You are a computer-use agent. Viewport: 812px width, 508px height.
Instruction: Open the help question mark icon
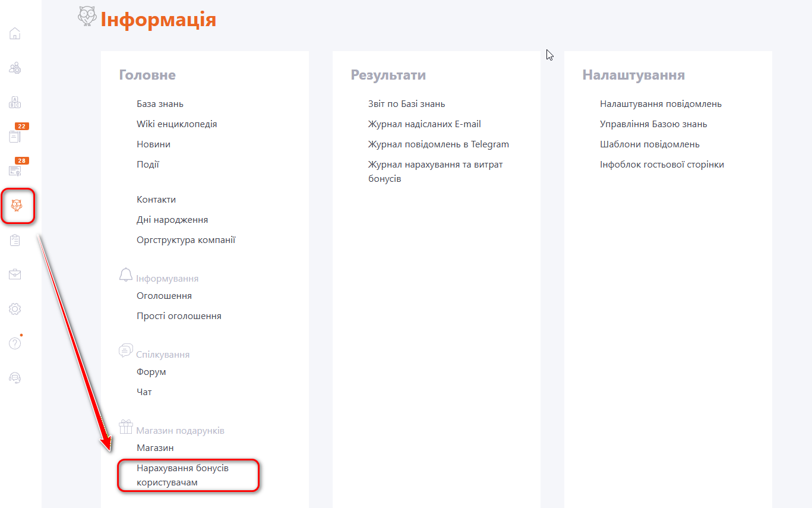tap(15, 343)
